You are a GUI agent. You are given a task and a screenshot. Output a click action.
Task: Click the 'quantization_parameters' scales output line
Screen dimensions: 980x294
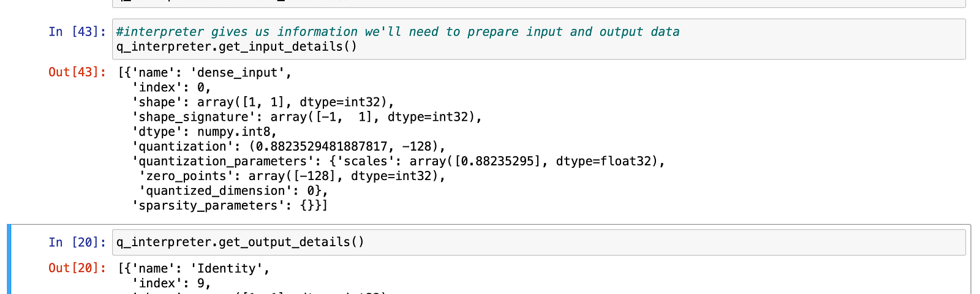398,161
